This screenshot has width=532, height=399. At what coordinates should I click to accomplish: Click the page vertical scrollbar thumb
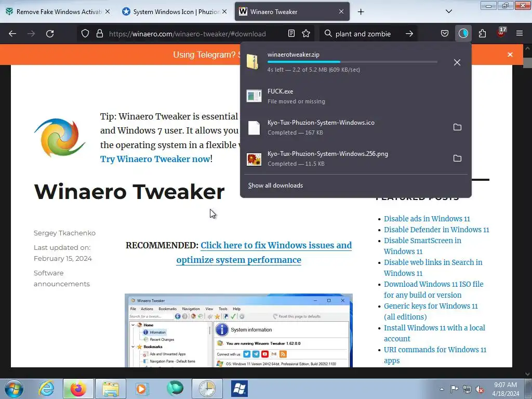click(x=528, y=63)
